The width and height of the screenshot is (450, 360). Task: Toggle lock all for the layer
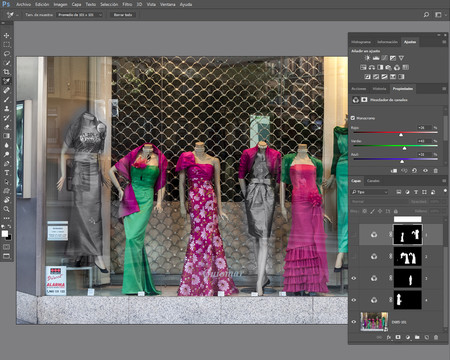tap(396, 211)
